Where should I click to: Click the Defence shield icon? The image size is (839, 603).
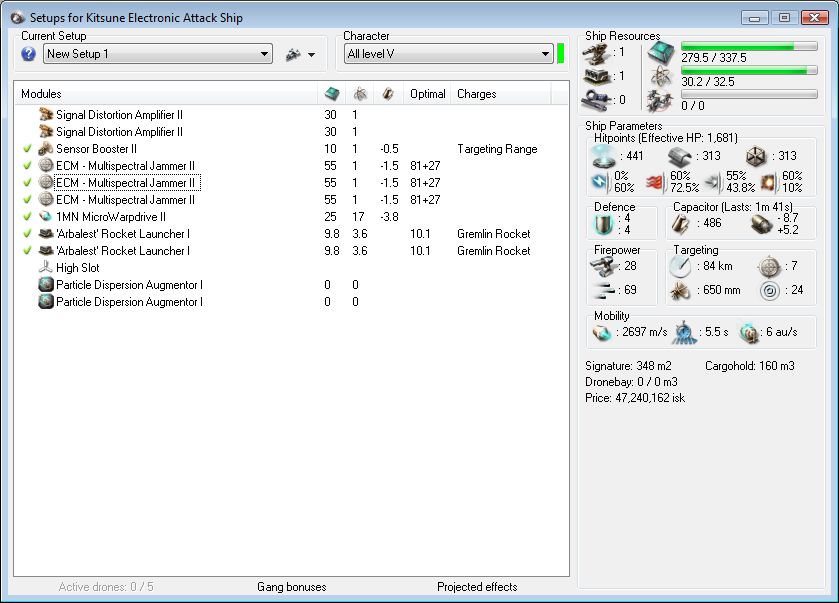tap(604, 224)
